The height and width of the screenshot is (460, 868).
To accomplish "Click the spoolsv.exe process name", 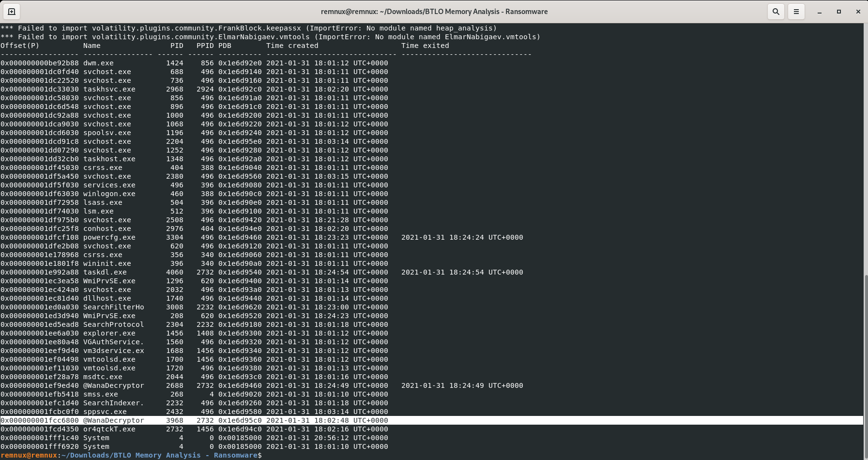I will [107, 133].
